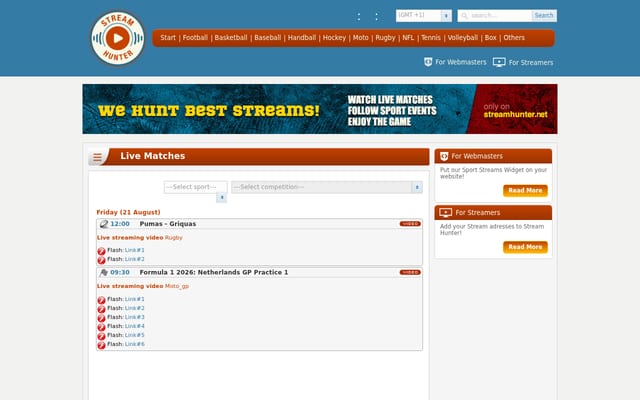Image resolution: width=640 pixels, height=400 pixels.
Task: Open the Baseball category
Action: click(x=267, y=38)
